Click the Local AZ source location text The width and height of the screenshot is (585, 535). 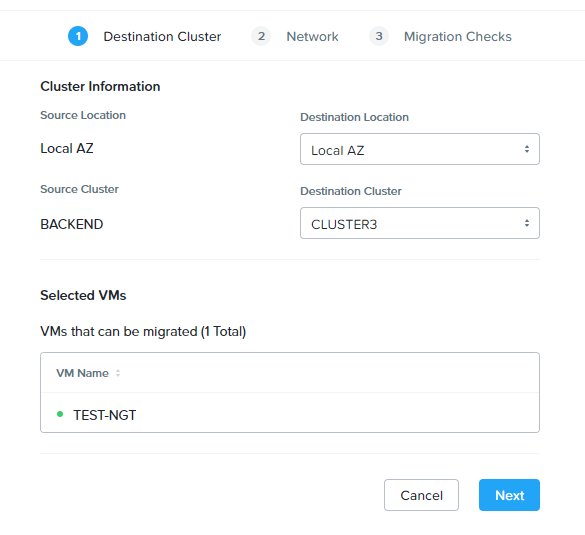[67, 148]
